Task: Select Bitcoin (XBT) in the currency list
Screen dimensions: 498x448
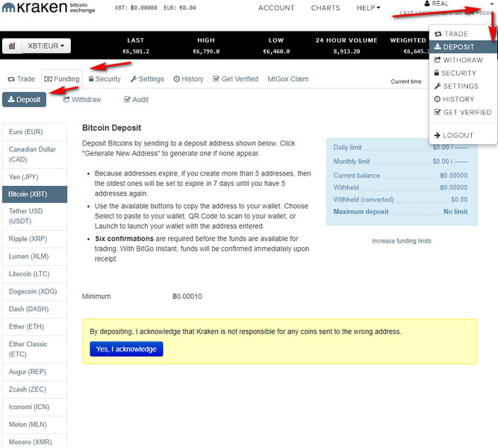Action: [34, 194]
